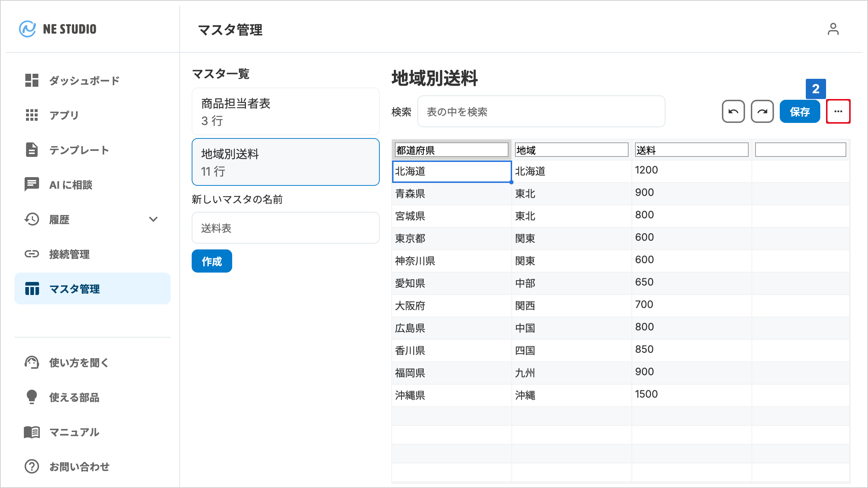
Task: Select the 大阪府 cell
Action: pyautogui.click(x=452, y=306)
